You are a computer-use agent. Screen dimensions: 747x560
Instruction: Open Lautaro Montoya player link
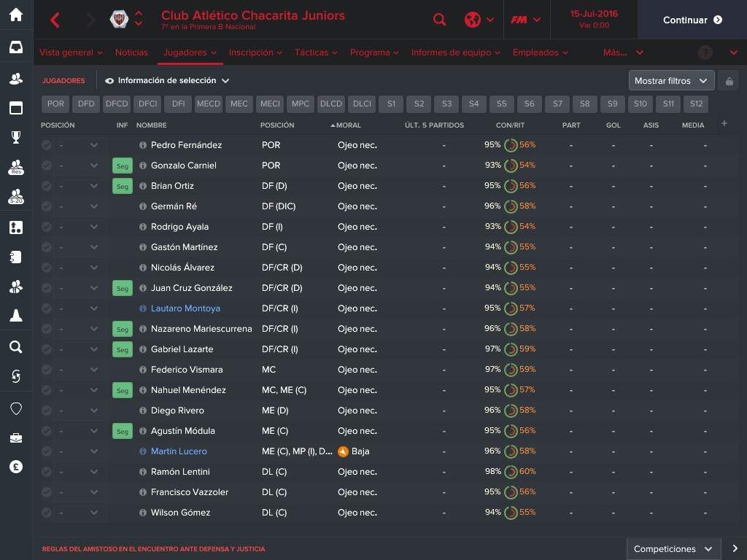[x=185, y=308]
